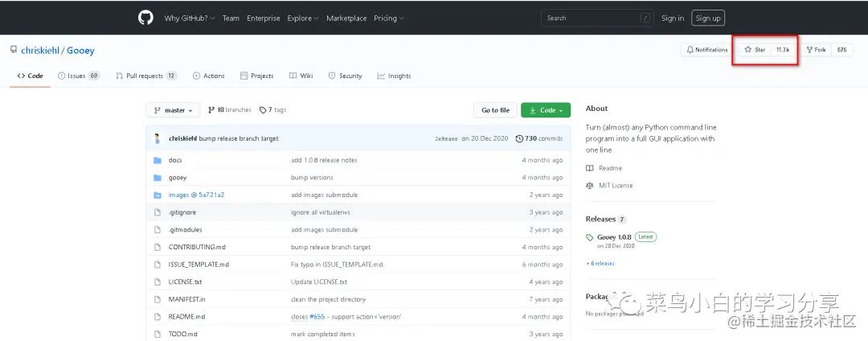Open the ISSUE_TEMPLATE.md file

(x=199, y=265)
